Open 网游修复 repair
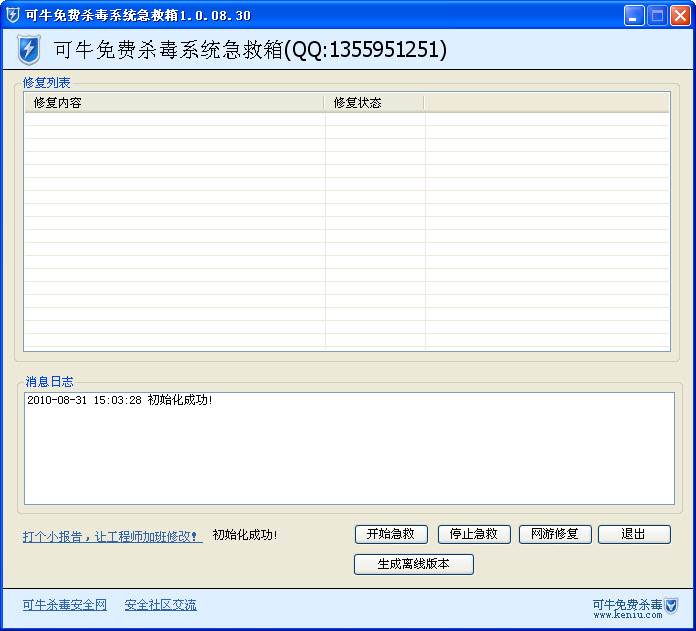Image resolution: width=696 pixels, height=631 pixels. (x=555, y=534)
